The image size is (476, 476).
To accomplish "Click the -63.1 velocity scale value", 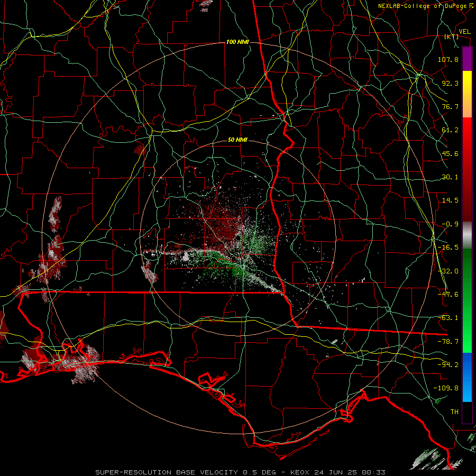I will click(x=448, y=318).
